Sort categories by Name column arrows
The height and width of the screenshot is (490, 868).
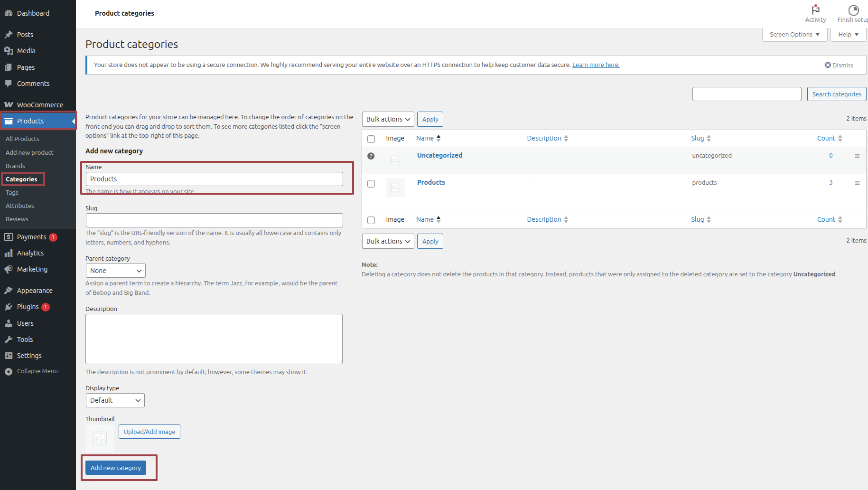439,138
